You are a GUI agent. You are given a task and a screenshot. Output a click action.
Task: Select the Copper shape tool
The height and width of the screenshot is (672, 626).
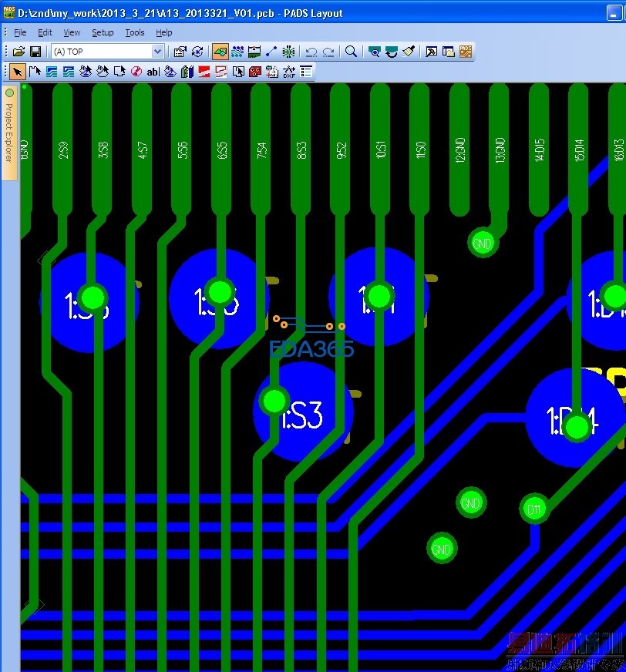click(x=52, y=72)
